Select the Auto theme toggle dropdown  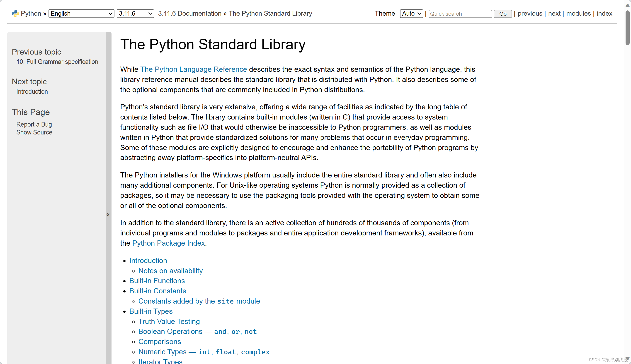pyautogui.click(x=411, y=13)
